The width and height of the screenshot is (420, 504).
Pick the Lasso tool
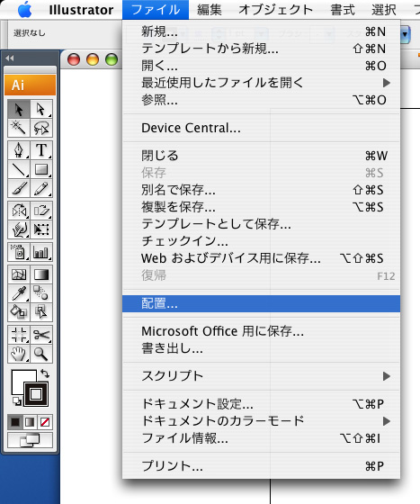[41, 128]
